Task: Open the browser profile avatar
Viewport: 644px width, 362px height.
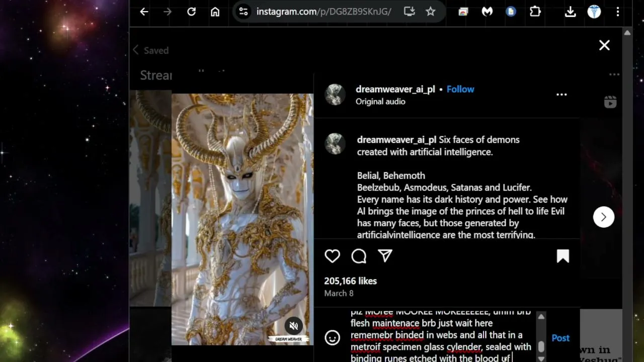Action: pyautogui.click(x=594, y=12)
